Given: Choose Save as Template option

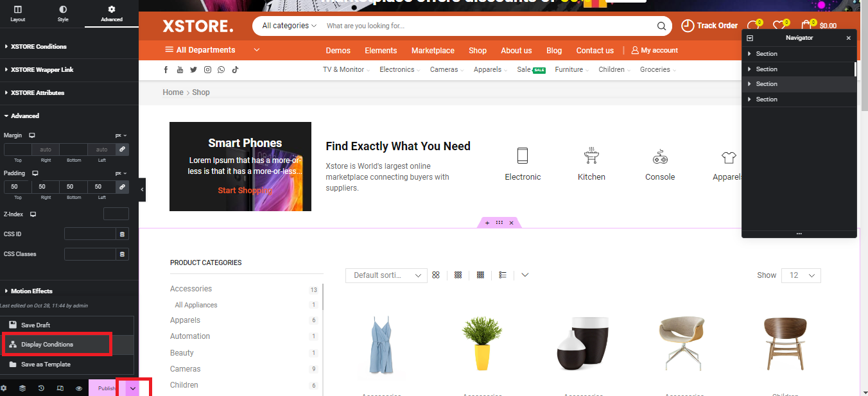Looking at the screenshot, I should coord(67,365).
